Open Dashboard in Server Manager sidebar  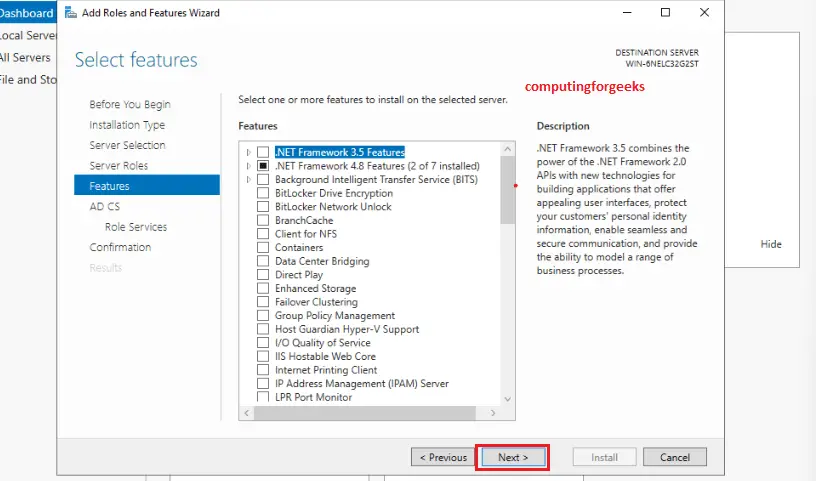tap(27, 13)
